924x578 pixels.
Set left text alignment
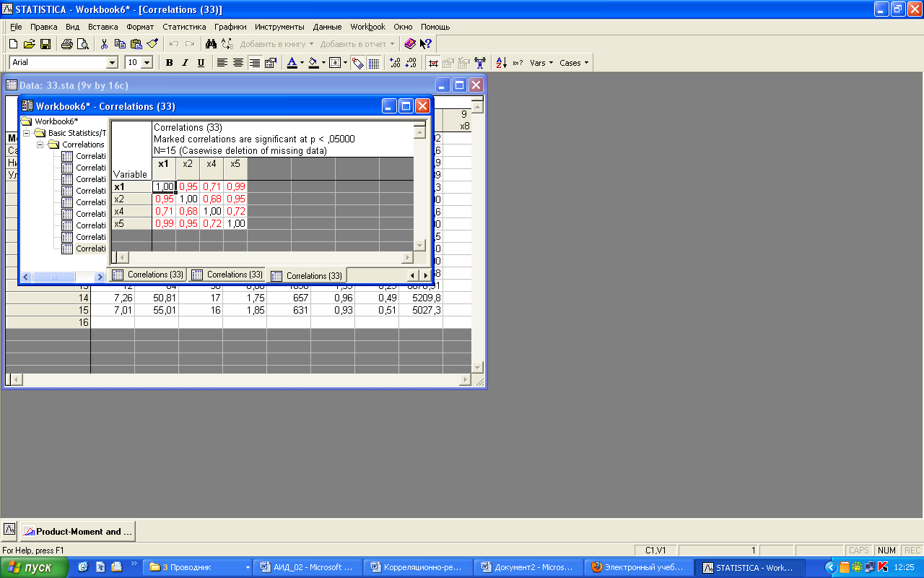tap(222, 63)
